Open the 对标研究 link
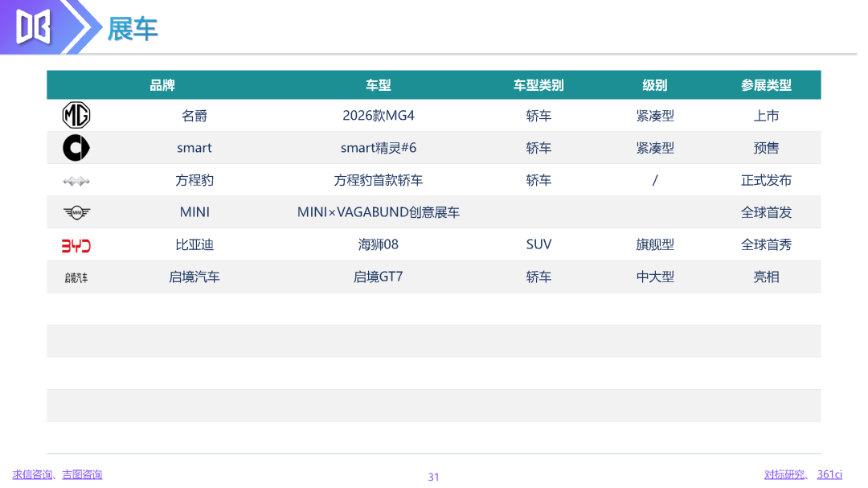 (784, 474)
